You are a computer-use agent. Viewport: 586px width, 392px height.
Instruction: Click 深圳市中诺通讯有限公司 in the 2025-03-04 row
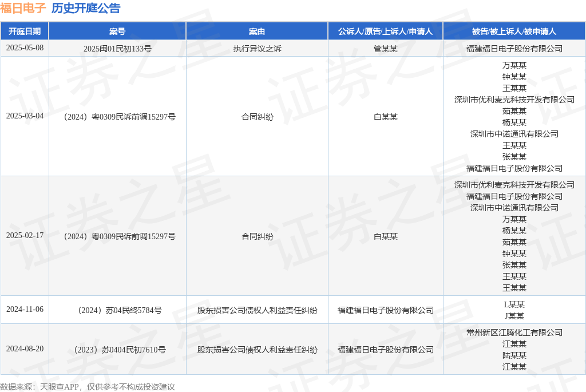514,134
